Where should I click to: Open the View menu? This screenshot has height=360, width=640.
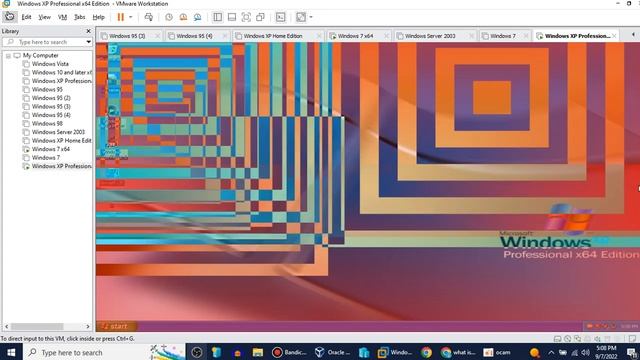[x=44, y=17]
